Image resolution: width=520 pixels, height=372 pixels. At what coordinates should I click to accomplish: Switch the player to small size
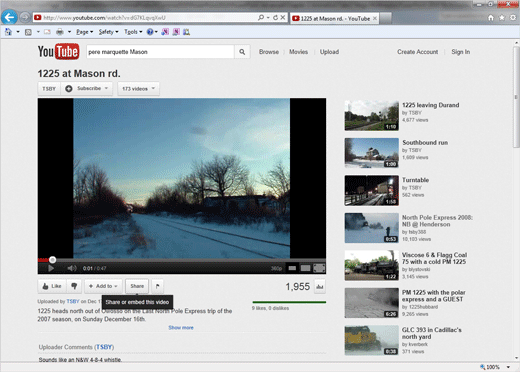[292, 268]
